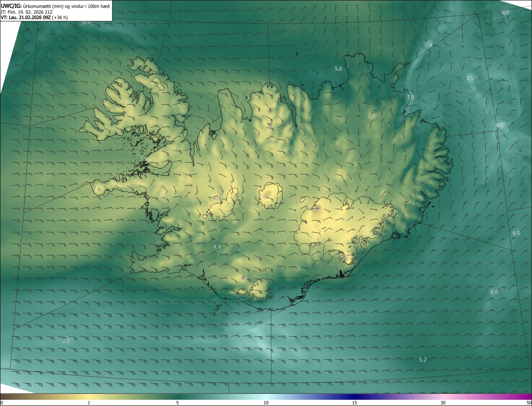The image size is (532, 406).
Task: Click the 3.8 value label in west Iceland
Action: click(144, 159)
